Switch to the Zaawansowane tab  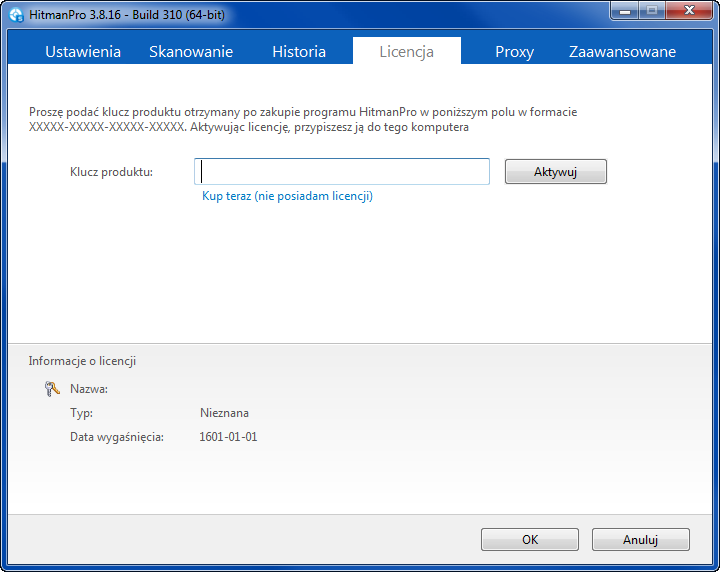(622, 51)
